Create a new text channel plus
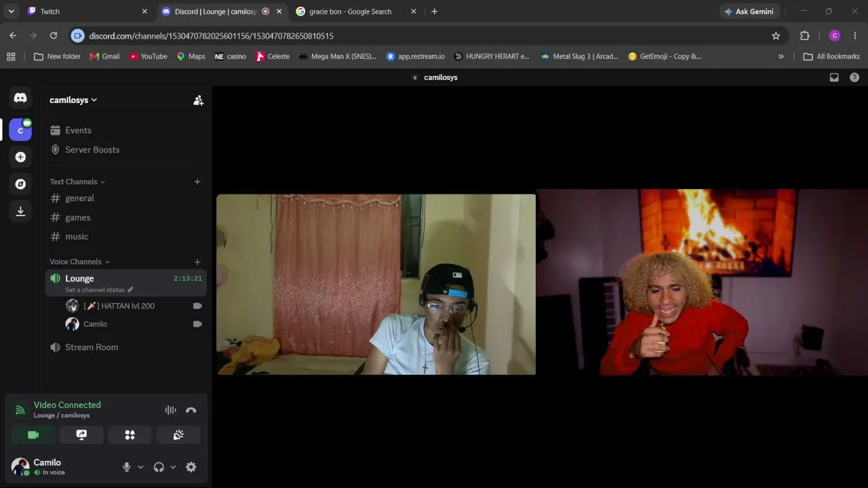 (197, 182)
